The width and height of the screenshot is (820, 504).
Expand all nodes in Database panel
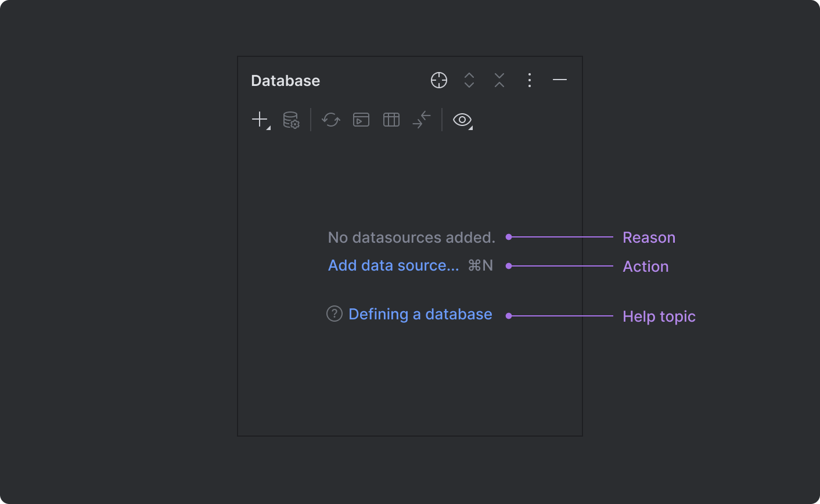469,80
